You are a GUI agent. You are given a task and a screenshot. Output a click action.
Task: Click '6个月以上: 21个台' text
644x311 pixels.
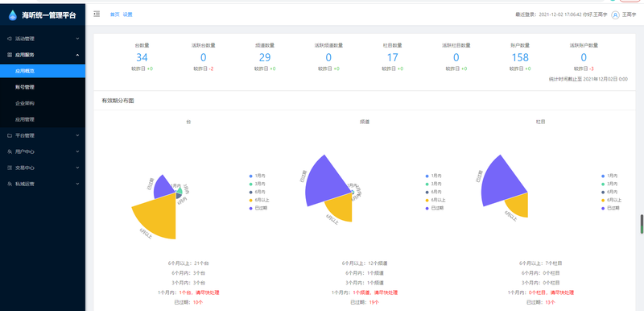tap(188, 263)
